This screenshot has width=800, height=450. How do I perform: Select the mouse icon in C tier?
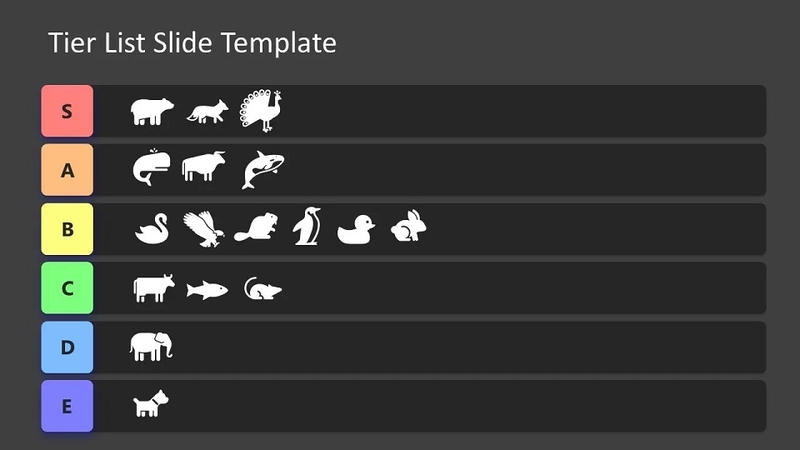[262, 288]
